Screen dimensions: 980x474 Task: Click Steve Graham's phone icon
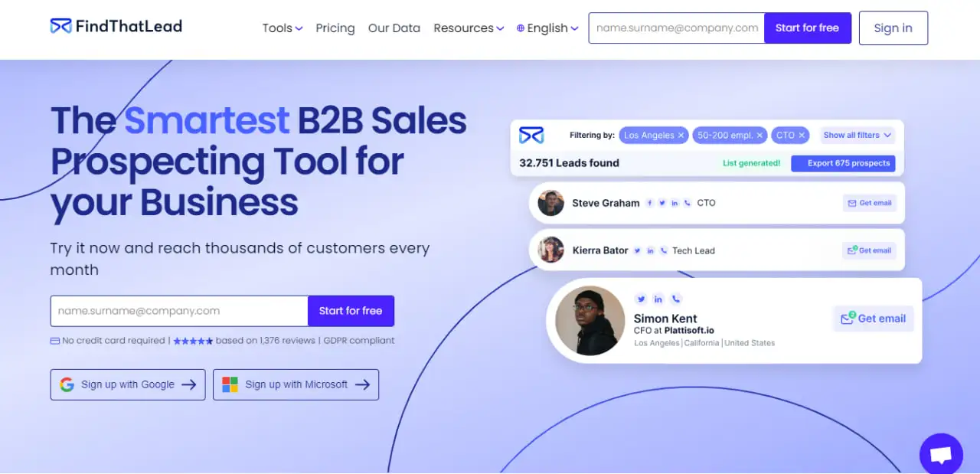tap(687, 203)
